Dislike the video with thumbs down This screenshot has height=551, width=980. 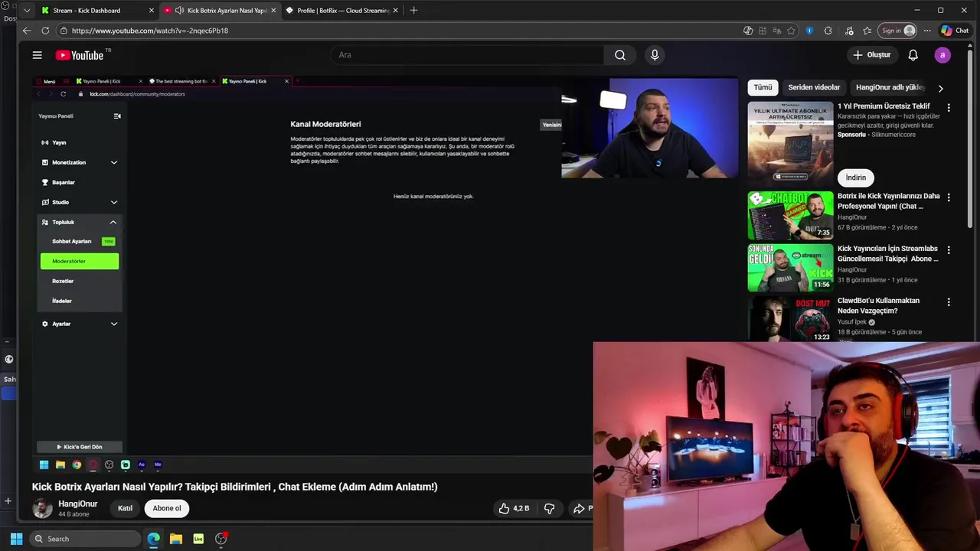pyautogui.click(x=549, y=508)
